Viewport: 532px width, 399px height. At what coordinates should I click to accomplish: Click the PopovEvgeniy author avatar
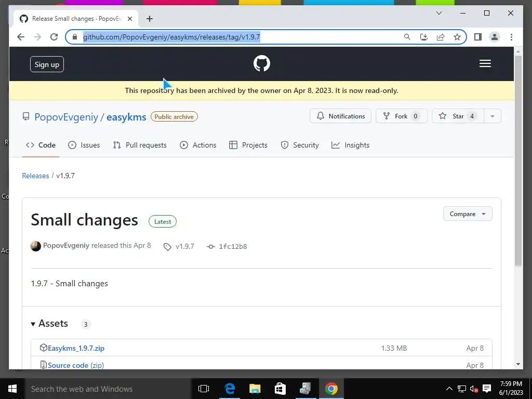[36, 246]
